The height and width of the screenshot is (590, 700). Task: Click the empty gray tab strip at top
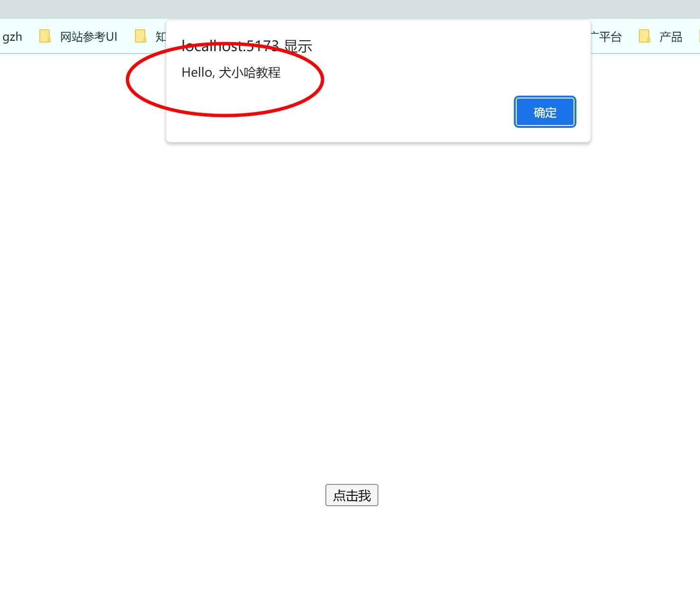[x=350, y=9]
